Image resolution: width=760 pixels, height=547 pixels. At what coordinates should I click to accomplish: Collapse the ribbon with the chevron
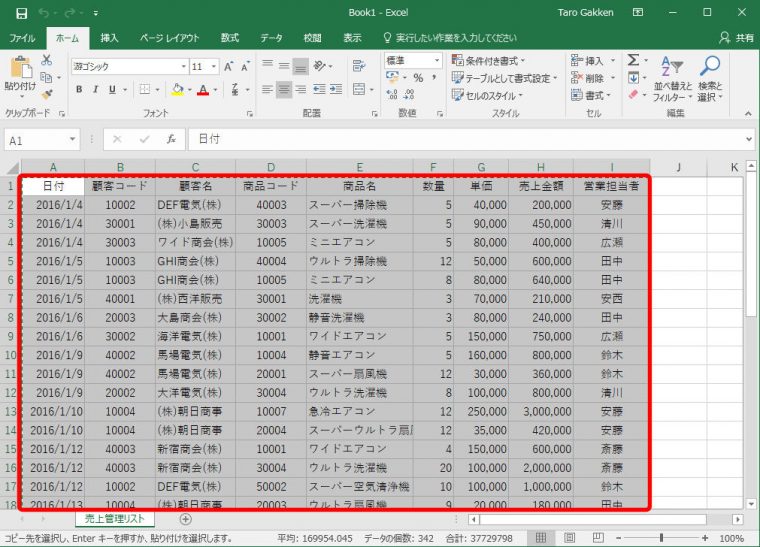pos(748,113)
